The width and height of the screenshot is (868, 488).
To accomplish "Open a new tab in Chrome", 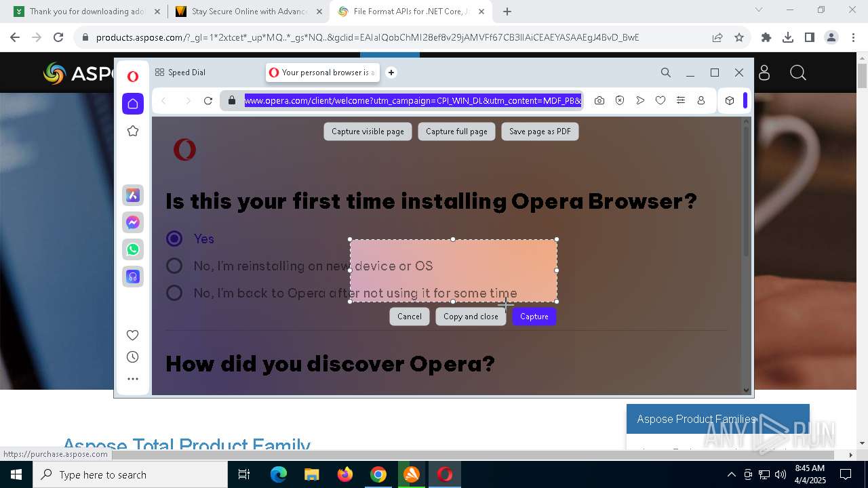I will pos(507,12).
